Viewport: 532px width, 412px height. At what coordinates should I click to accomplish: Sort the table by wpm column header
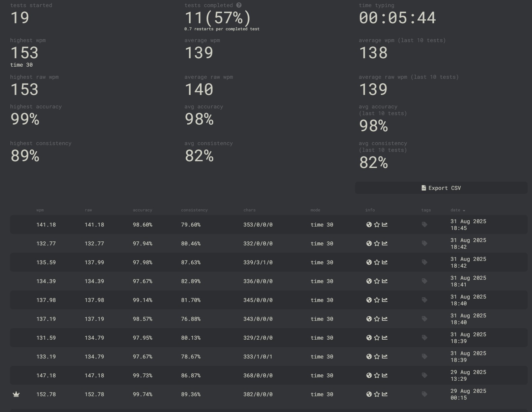pyautogui.click(x=40, y=210)
